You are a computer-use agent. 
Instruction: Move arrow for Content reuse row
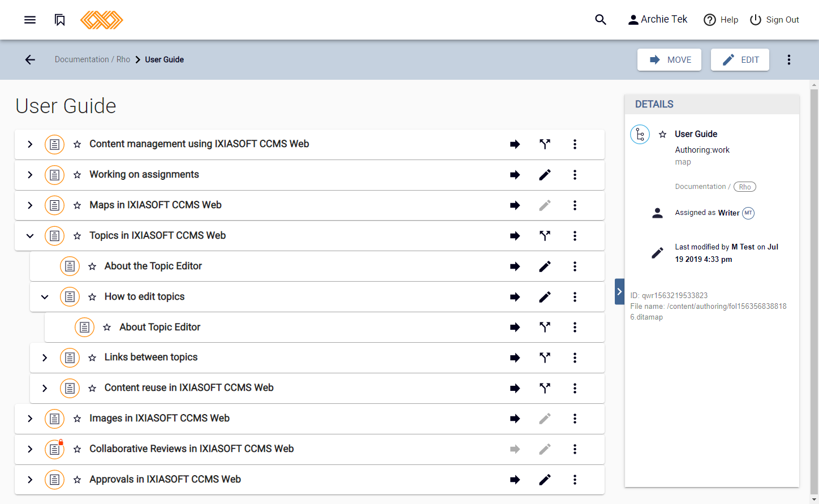point(515,388)
